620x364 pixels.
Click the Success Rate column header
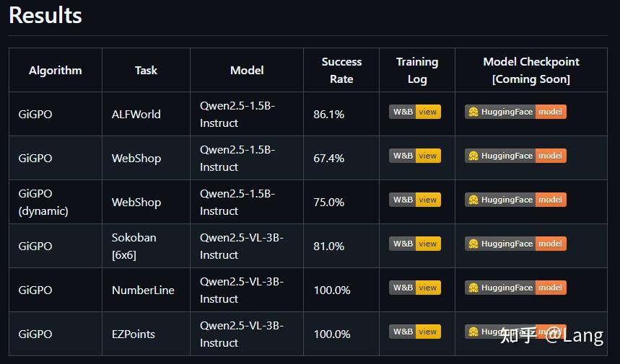pyautogui.click(x=341, y=70)
